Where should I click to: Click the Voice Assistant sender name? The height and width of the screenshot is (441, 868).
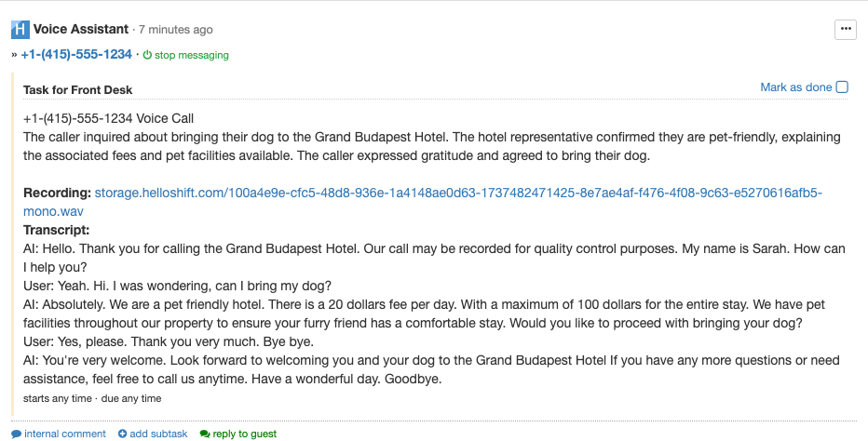81,29
